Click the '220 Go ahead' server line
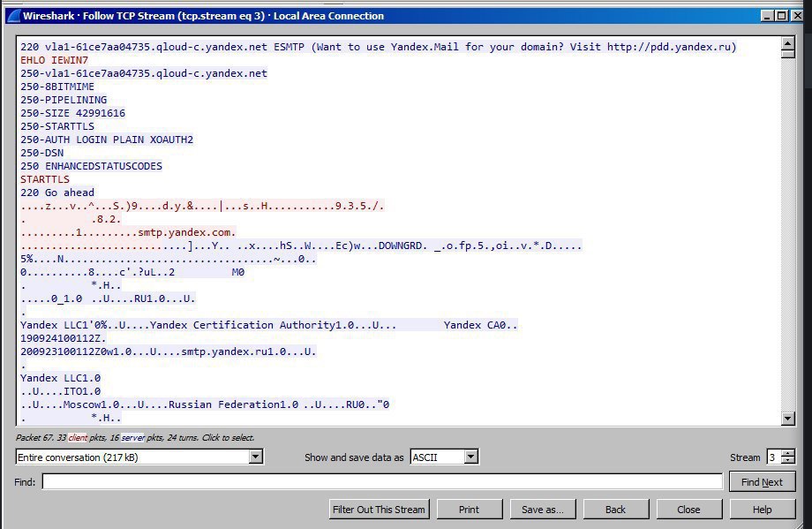The width and height of the screenshot is (812, 529). (x=57, y=193)
